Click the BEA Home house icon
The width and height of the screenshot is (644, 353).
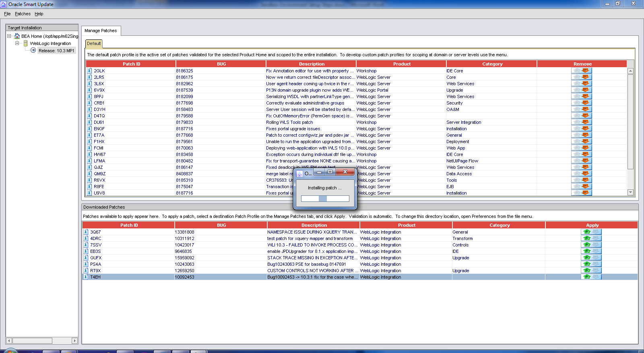click(17, 36)
